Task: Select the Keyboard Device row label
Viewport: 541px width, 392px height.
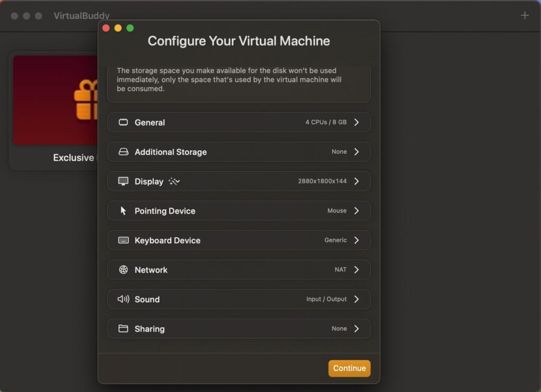Action: point(167,240)
